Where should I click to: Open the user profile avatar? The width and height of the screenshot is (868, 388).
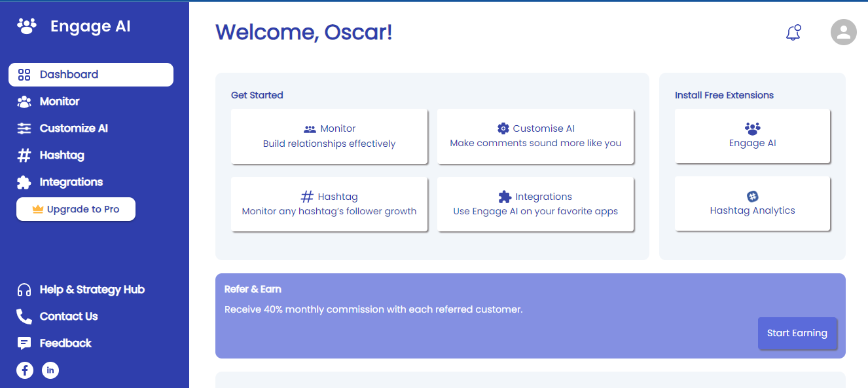point(844,32)
